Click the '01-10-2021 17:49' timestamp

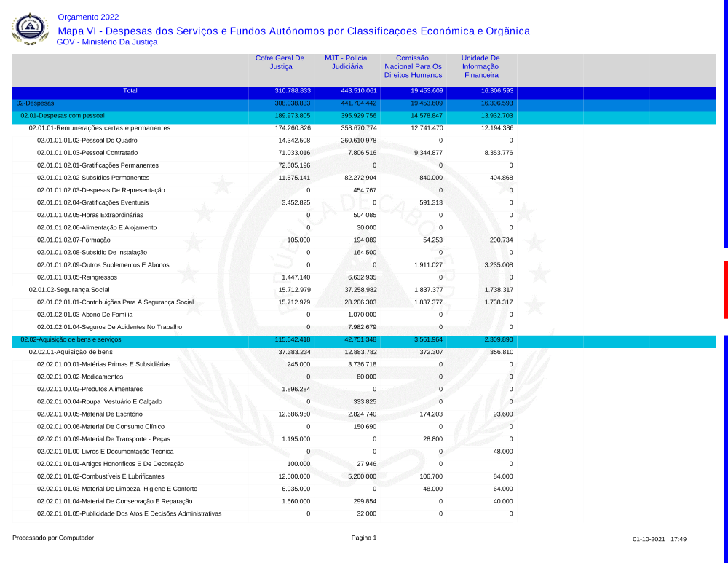[660, 539]
